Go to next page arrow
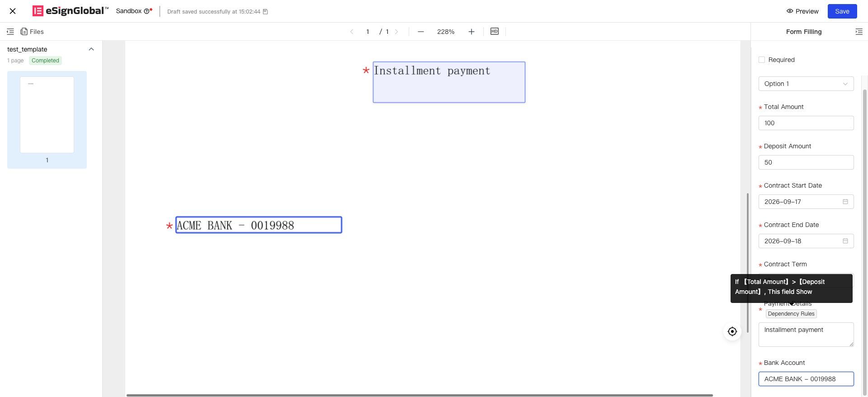Viewport: 868px width, 397px height. coord(397,32)
